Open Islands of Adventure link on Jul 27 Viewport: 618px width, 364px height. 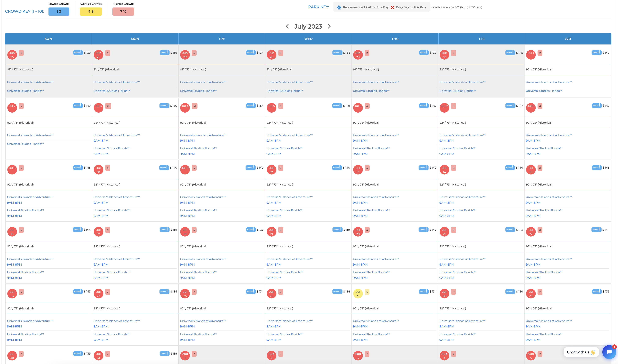tap(376, 321)
